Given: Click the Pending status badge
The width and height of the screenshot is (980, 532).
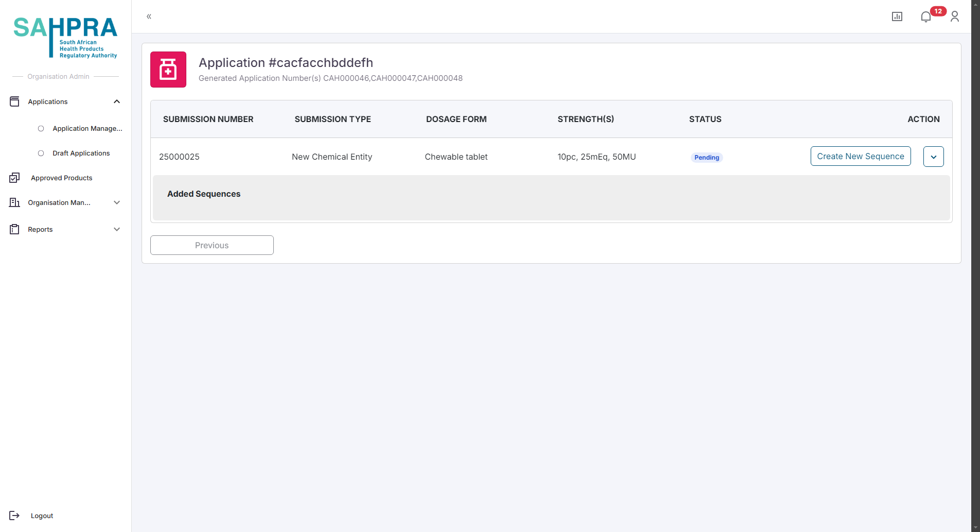Looking at the screenshot, I should click(x=706, y=158).
